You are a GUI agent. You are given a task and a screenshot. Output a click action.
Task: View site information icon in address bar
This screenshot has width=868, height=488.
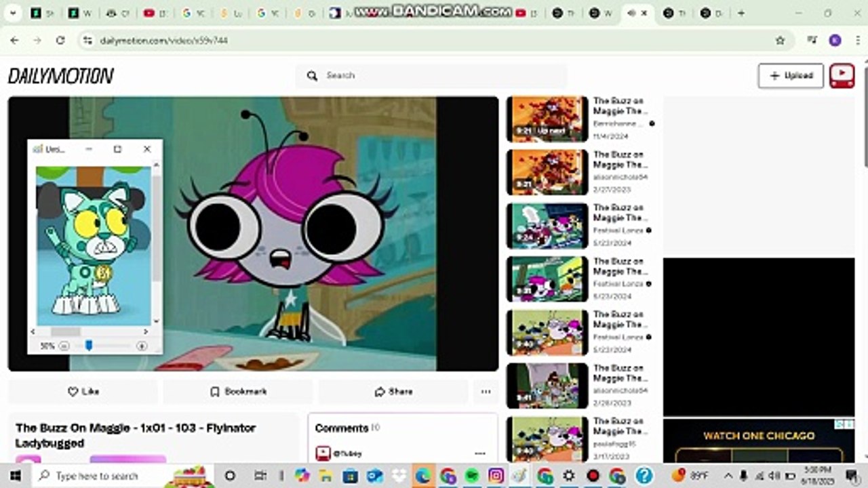coord(87,41)
